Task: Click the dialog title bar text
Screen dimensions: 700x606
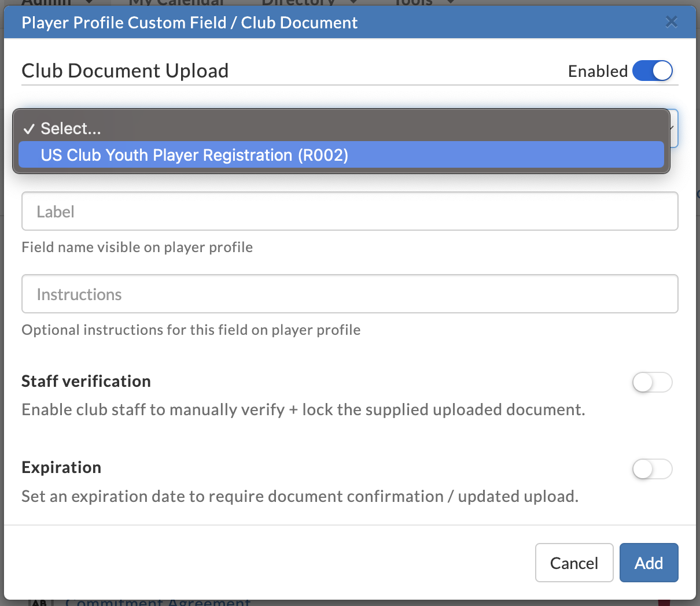Action: [189, 23]
